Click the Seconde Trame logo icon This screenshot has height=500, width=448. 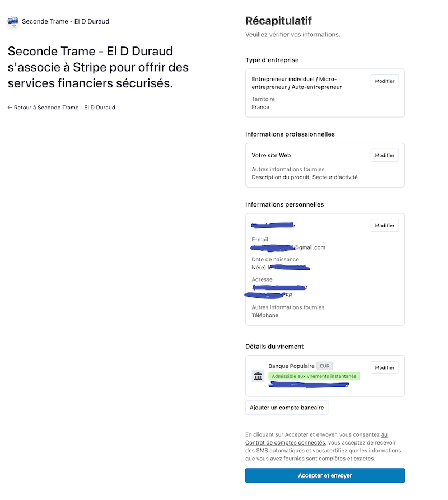pos(13,21)
